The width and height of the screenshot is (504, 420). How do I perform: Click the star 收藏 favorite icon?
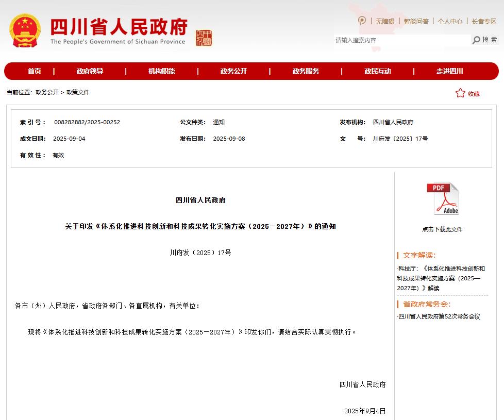point(460,93)
